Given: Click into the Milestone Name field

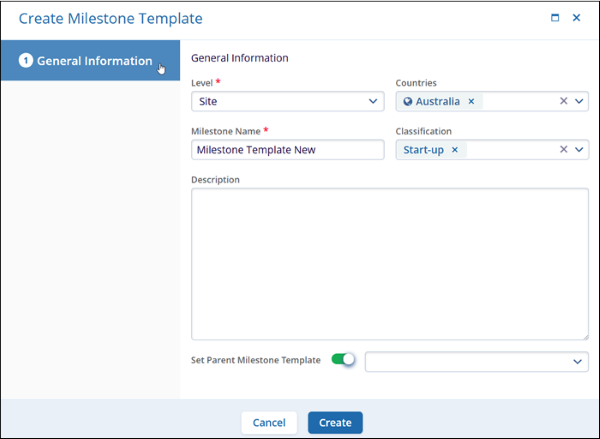Looking at the screenshot, I should pyautogui.click(x=287, y=150).
